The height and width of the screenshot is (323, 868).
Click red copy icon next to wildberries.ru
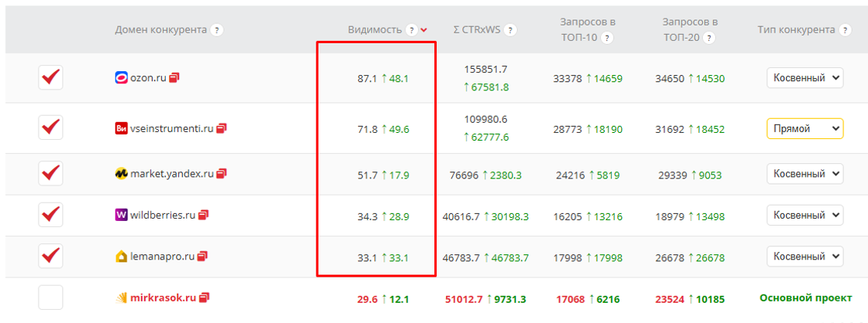pos(203,214)
